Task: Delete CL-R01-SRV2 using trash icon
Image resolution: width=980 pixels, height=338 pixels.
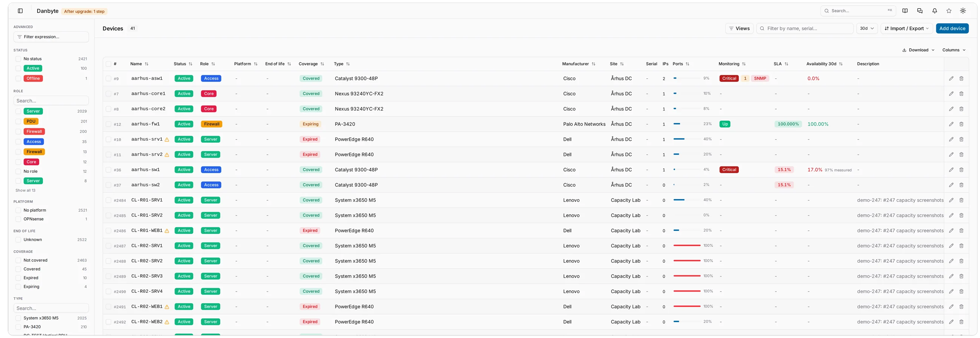Action: 962,215
